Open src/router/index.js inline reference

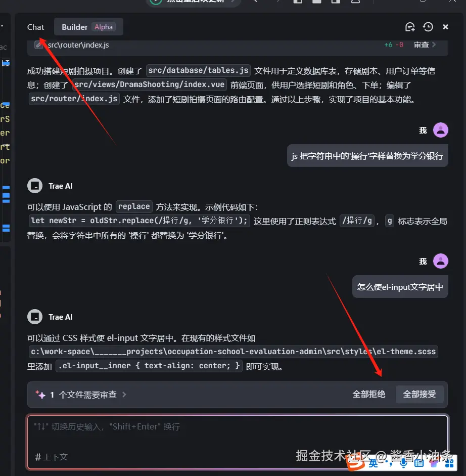tap(74, 99)
